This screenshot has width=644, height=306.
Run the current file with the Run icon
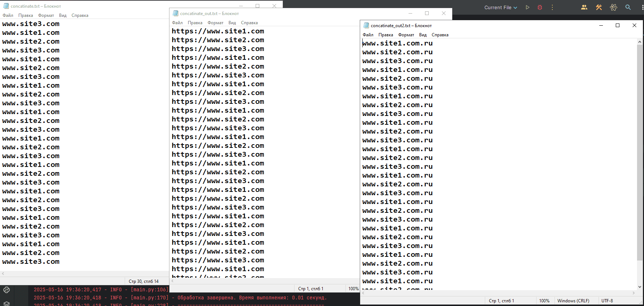pos(527,7)
